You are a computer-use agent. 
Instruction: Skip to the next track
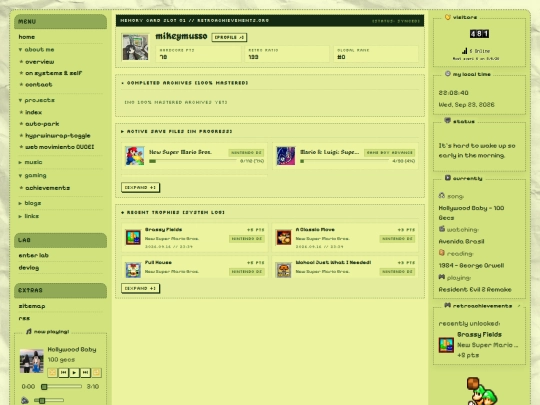85,372
